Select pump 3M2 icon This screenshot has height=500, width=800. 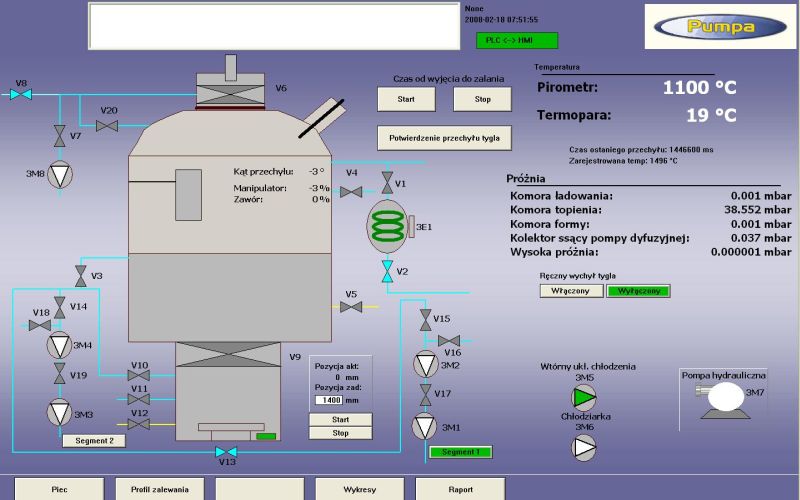click(425, 365)
